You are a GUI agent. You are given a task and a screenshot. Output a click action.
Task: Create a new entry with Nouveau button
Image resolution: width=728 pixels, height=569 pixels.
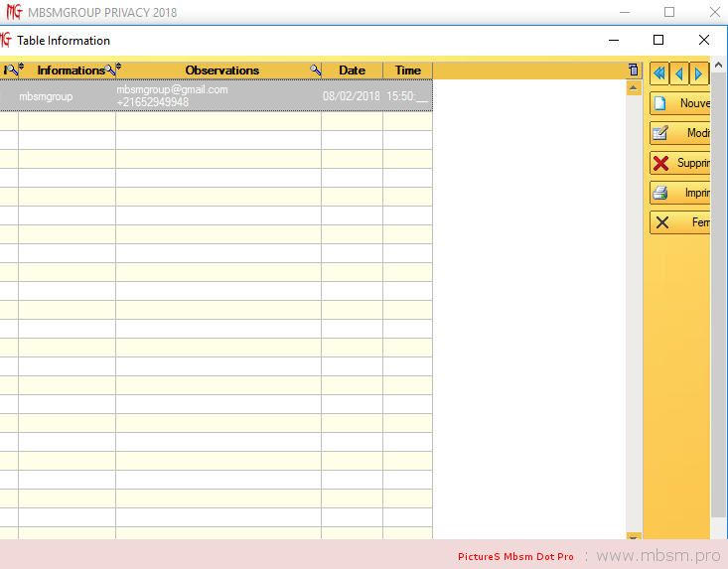[x=681, y=103]
